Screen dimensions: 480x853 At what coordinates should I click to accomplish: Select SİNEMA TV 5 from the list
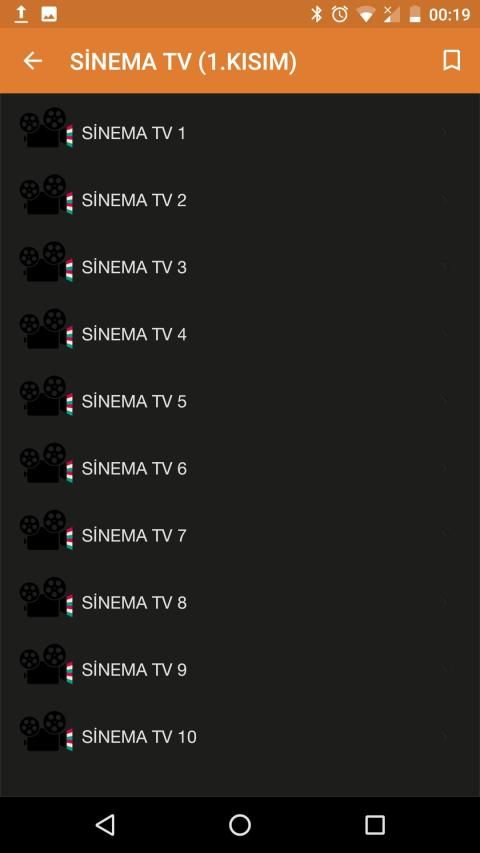pos(240,401)
